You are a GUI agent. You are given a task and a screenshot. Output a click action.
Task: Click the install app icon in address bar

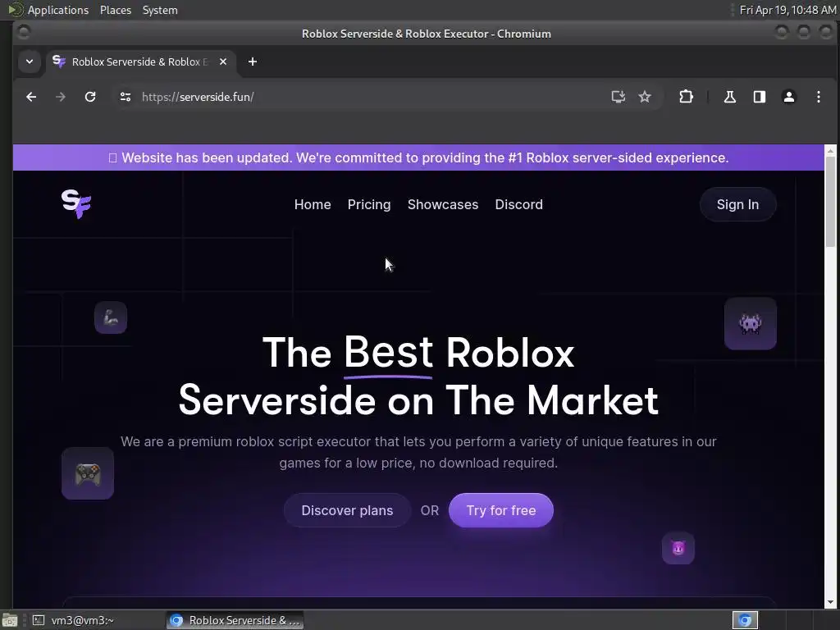[x=619, y=97]
